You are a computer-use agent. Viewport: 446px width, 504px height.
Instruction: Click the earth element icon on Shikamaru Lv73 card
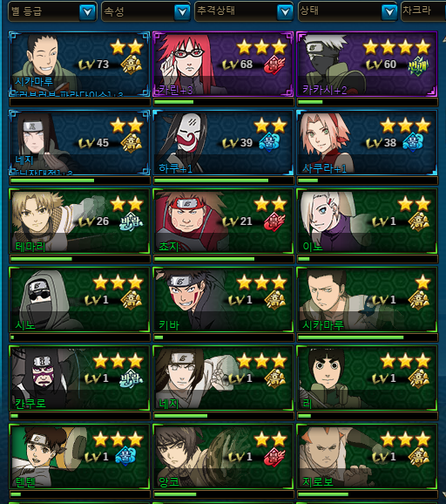click(132, 65)
